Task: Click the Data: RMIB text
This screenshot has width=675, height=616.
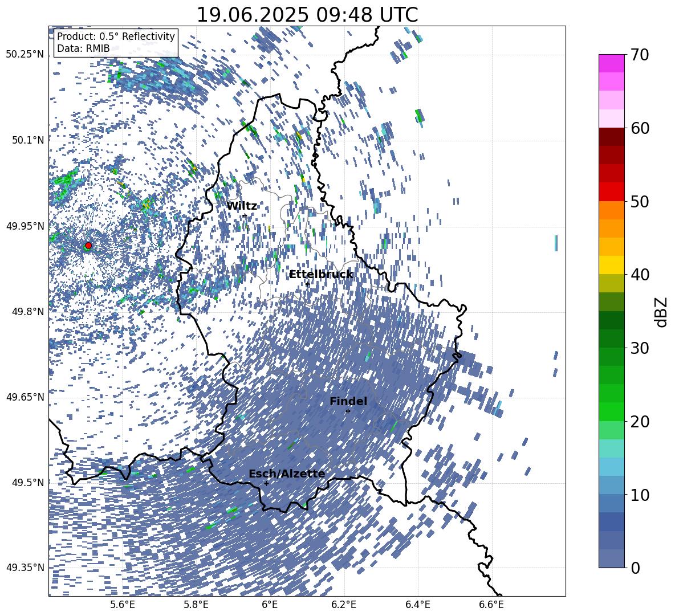Action: [83, 48]
